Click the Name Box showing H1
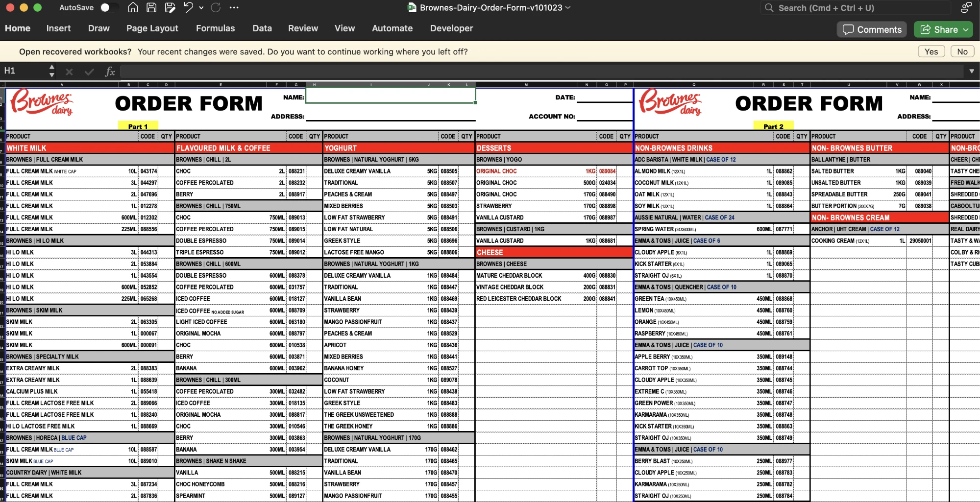The height and width of the screenshot is (502, 980). (x=24, y=71)
